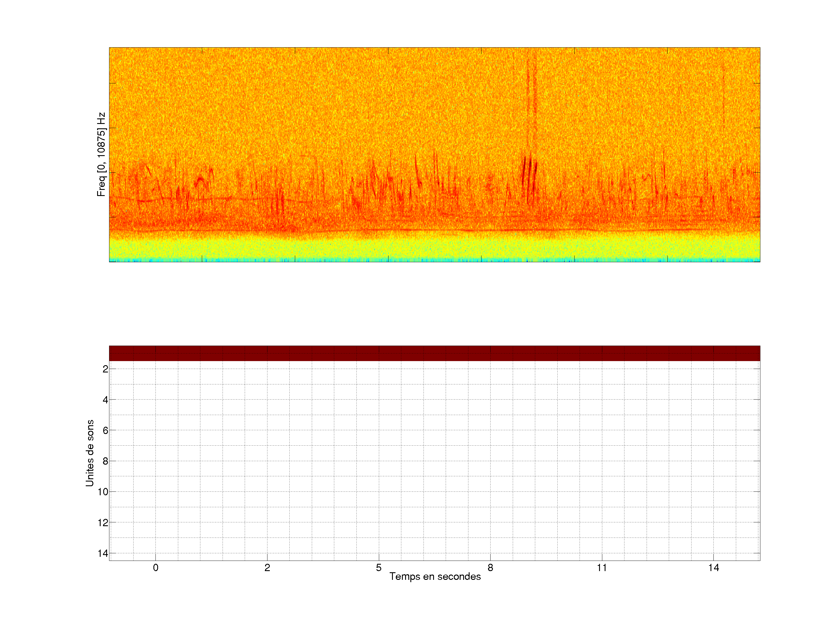This screenshot has width=840, height=630.
Task: Click the x-axis tick label '14'
Action: pos(713,568)
